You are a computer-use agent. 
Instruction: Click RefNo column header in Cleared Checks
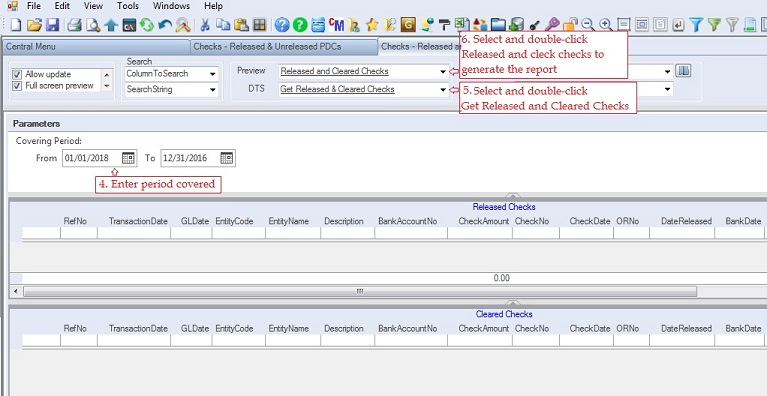[75, 329]
